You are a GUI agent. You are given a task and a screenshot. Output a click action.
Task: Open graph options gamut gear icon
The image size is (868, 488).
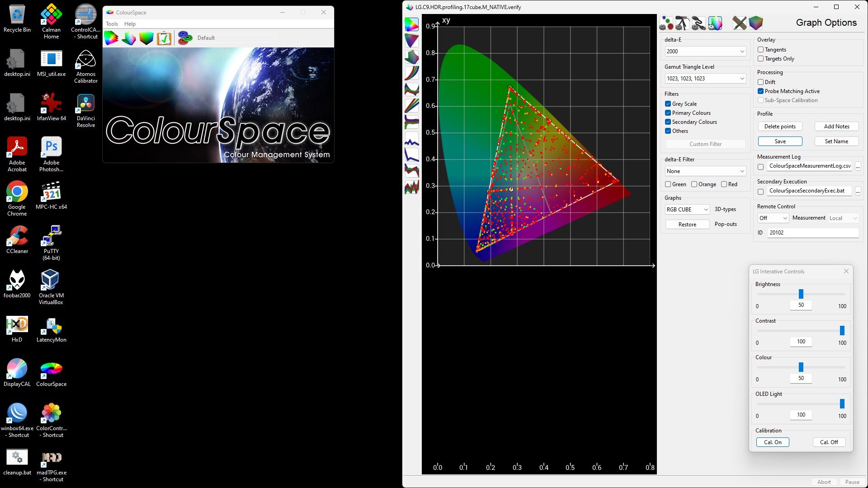tap(715, 23)
